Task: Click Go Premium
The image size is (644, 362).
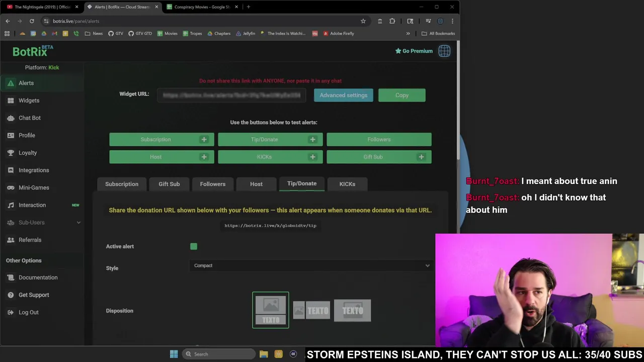Action: [x=414, y=51]
